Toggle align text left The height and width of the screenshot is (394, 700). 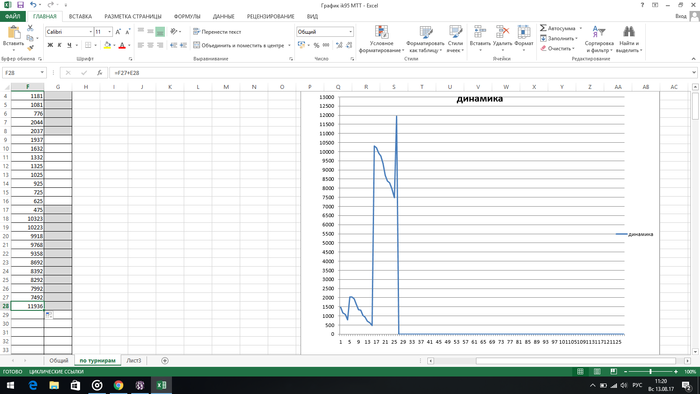(141, 45)
